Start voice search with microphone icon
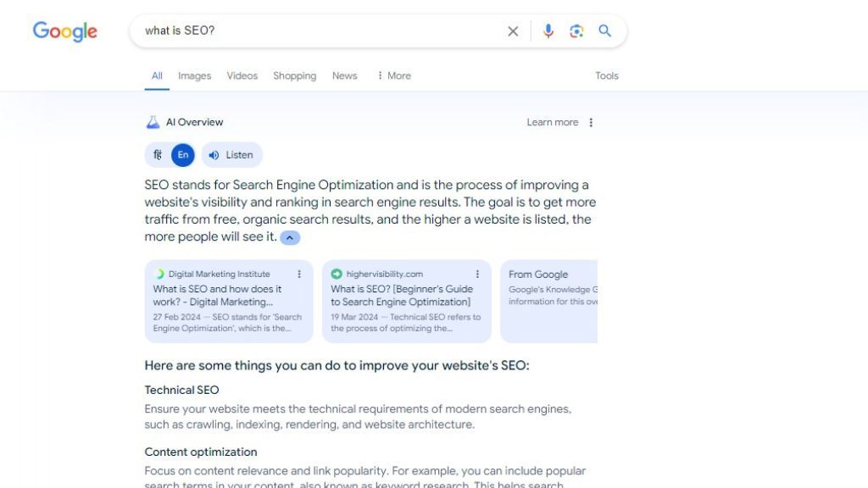868x488 pixels. click(548, 31)
